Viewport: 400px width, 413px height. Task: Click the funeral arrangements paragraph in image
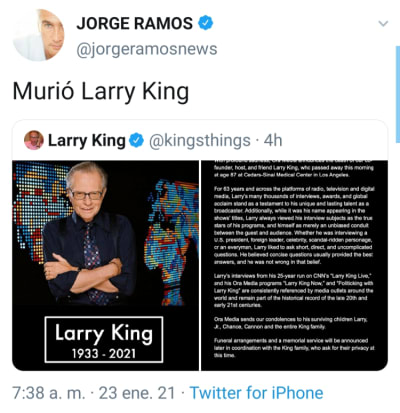coord(294,348)
